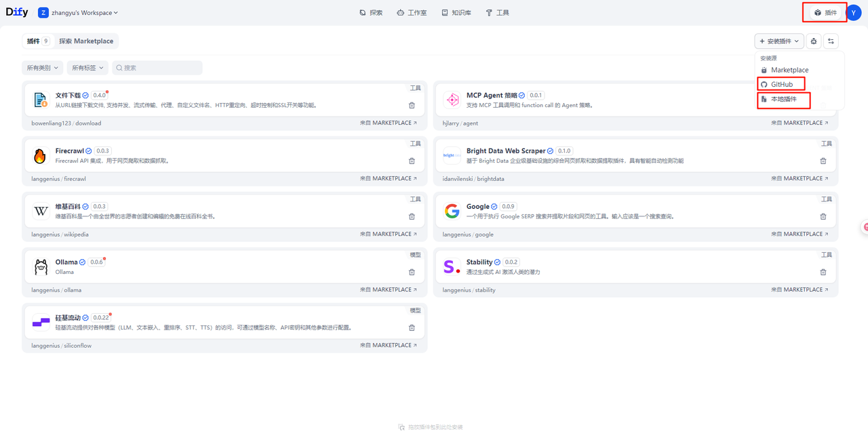Image resolution: width=868 pixels, height=438 pixels.
Task: Expand the zhangyu's Workspace dropdown
Action: [79, 13]
